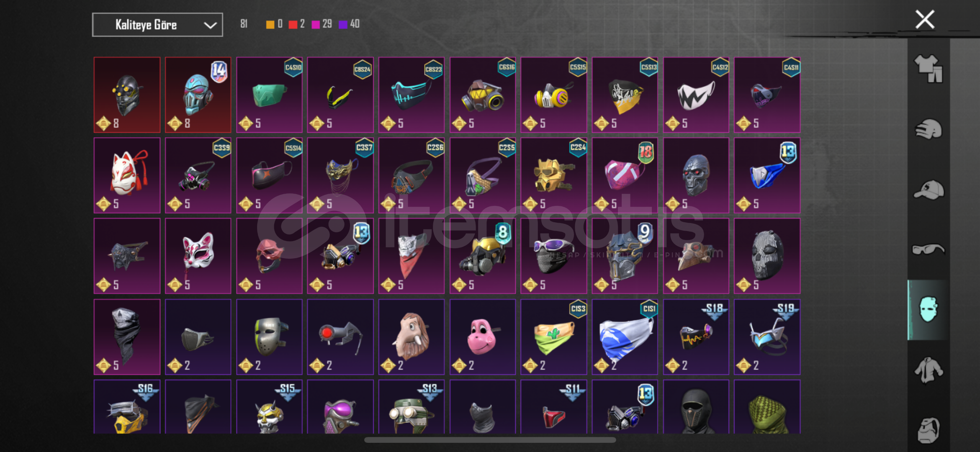This screenshot has height=452, width=980.
Task: Open the Kaliteye Göre sort dropdown
Action: pyautogui.click(x=157, y=25)
